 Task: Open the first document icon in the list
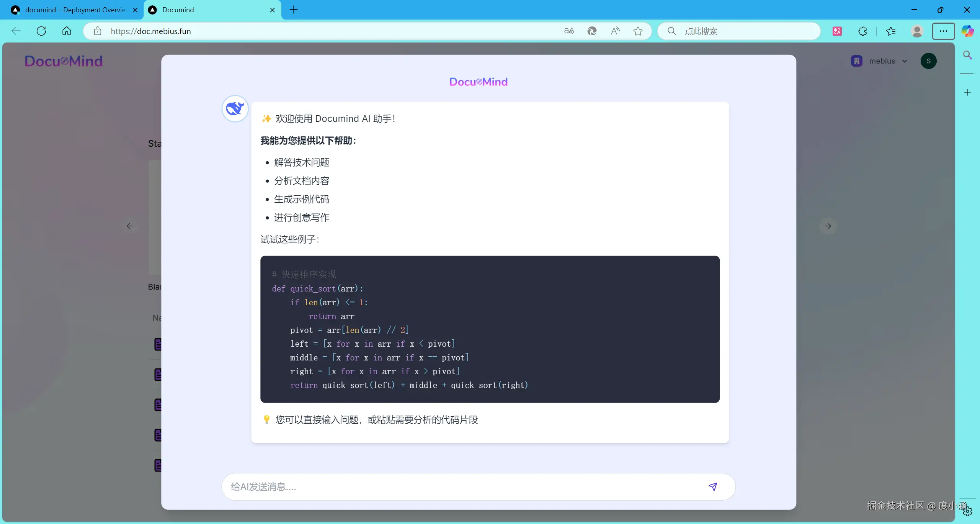pyautogui.click(x=158, y=344)
